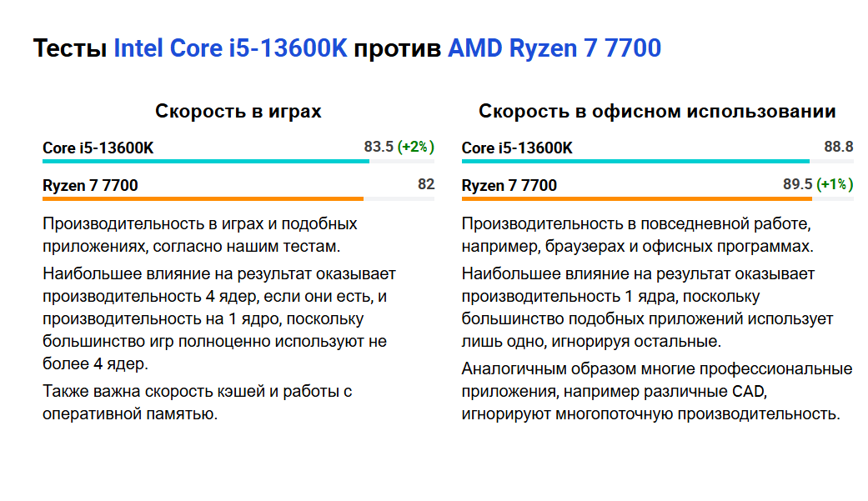
Task: Select Ryzen 7 7700 label in office section
Action: pyautogui.click(x=509, y=185)
